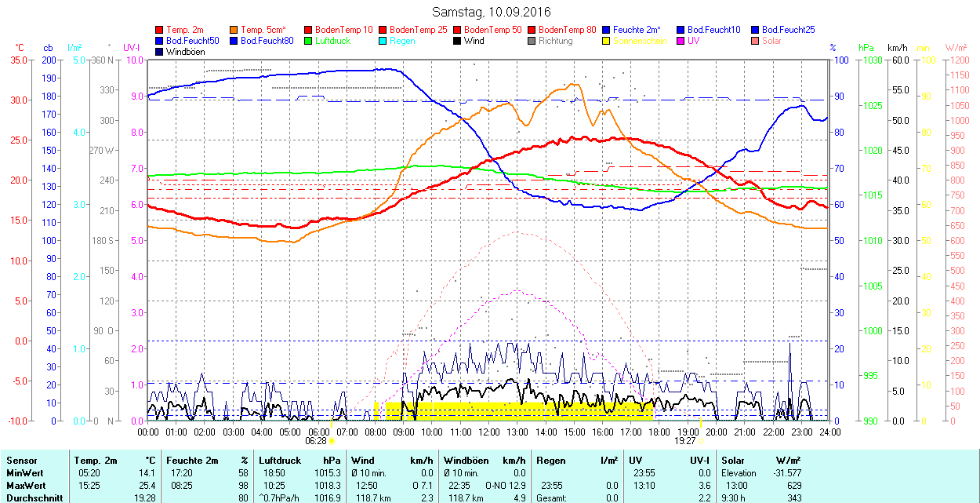980x503 pixels.
Task: Click the red Temp. 2m legend swatch
Action: (x=160, y=29)
